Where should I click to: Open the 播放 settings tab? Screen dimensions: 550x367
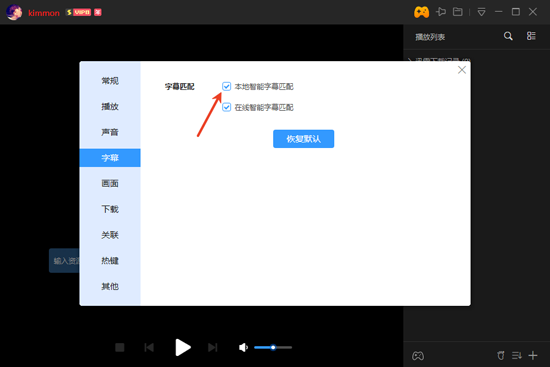click(110, 106)
